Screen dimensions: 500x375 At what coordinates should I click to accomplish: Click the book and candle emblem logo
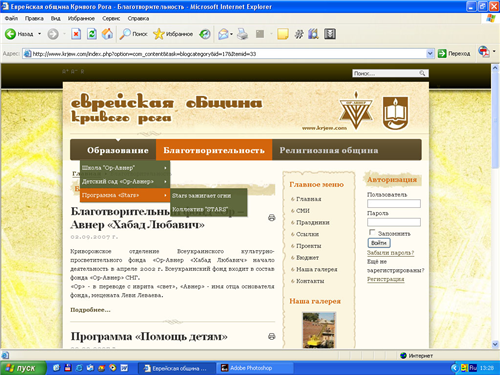tap(395, 113)
